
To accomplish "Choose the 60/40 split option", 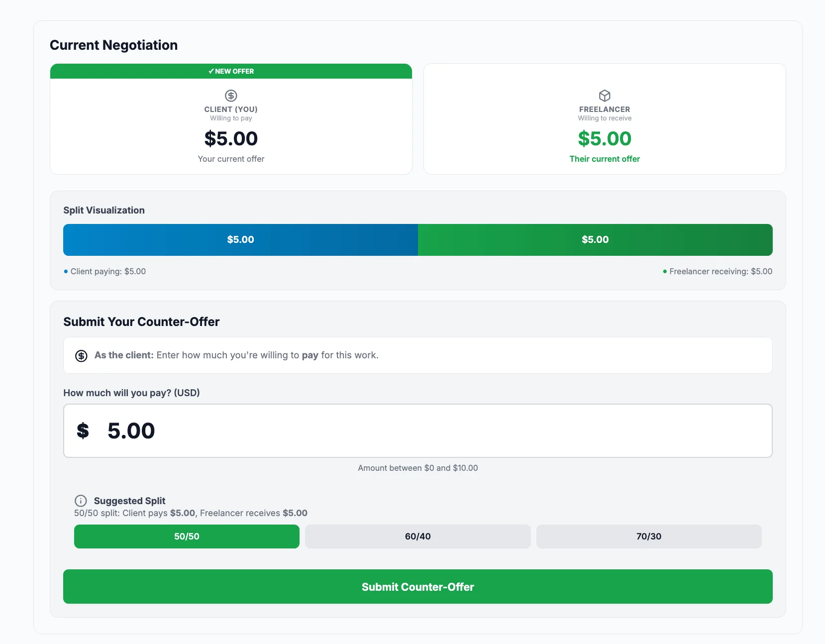I will [417, 537].
